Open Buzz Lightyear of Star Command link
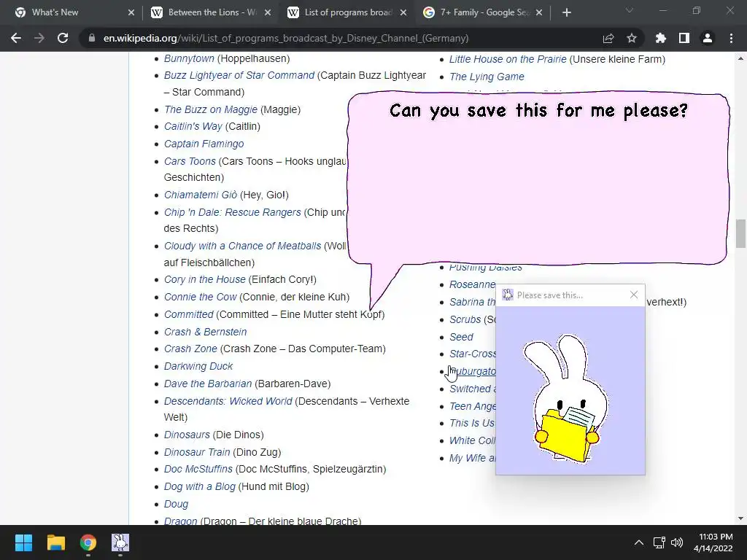The width and height of the screenshot is (747, 560). pos(239,75)
